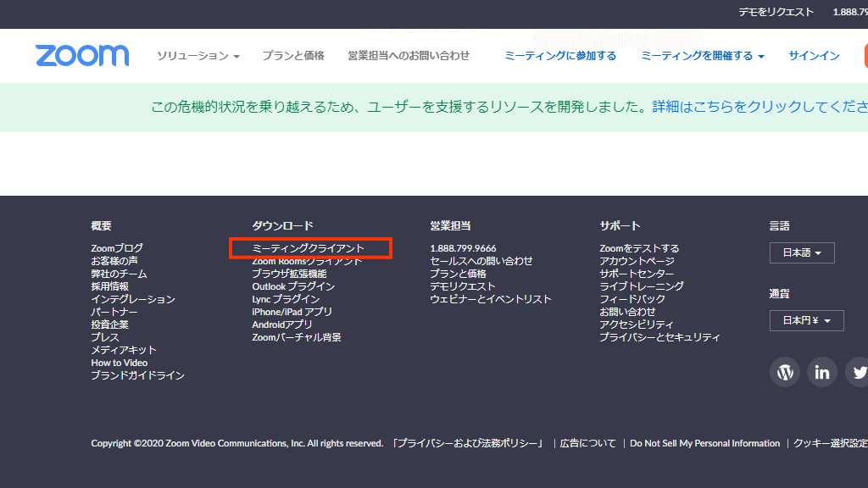
Task: Open アカウントページ support link
Action: point(637,261)
